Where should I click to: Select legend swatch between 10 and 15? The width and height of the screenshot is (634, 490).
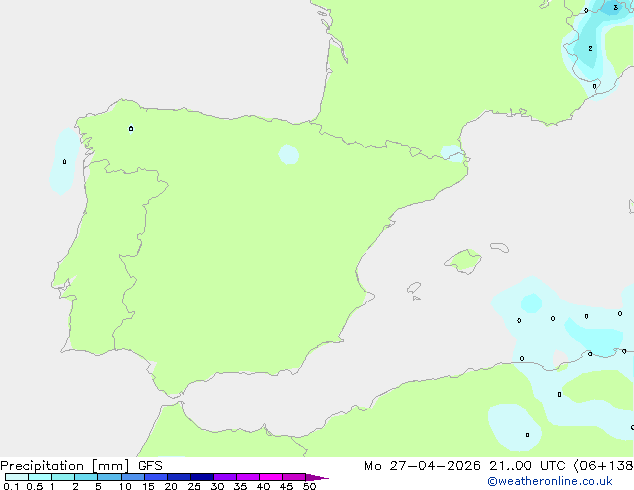(x=132, y=477)
